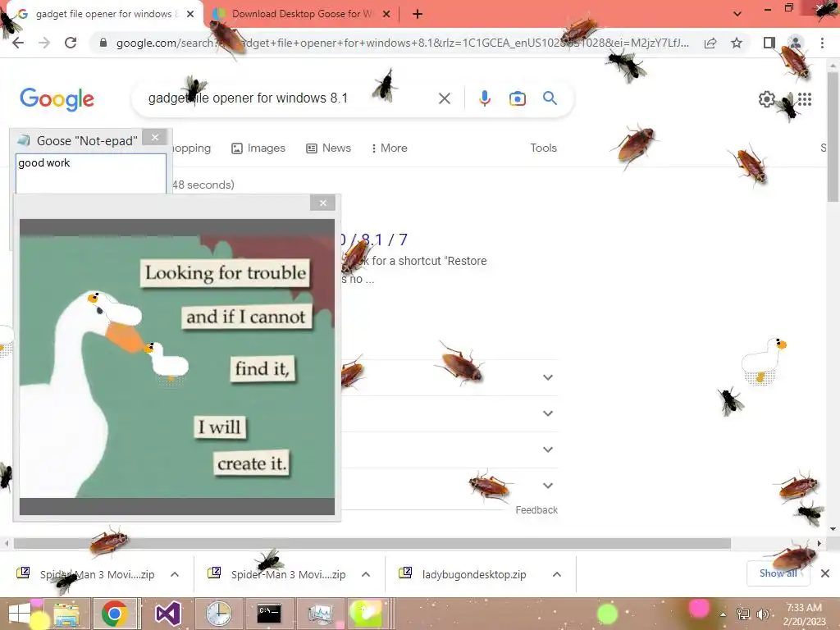
Task: Open volume control in system tray
Action: (x=762, y=614)
